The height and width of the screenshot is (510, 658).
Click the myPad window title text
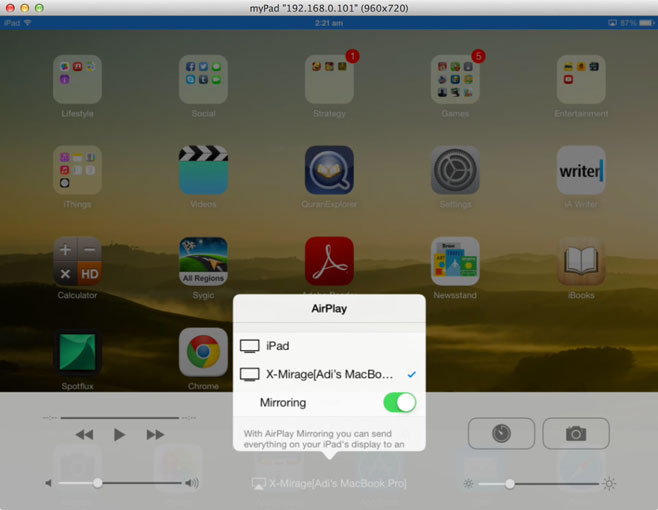point(329,8)
